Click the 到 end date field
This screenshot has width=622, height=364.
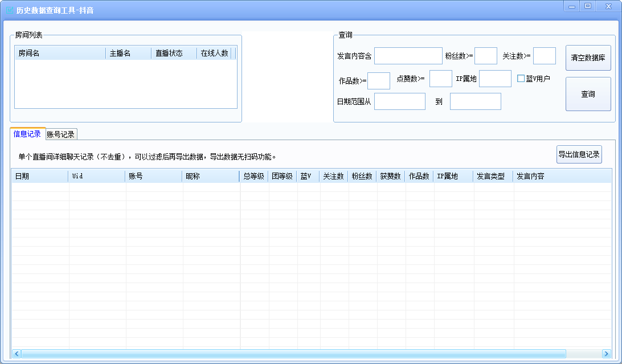coord(476,101)
